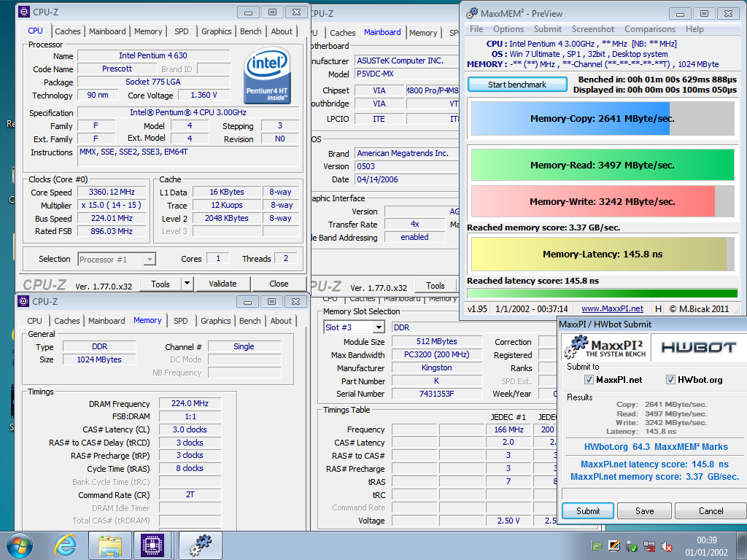Open the Tools dropdown arrow in CPU-Z
The image size is (747, 560).
[x=187, y=284]
